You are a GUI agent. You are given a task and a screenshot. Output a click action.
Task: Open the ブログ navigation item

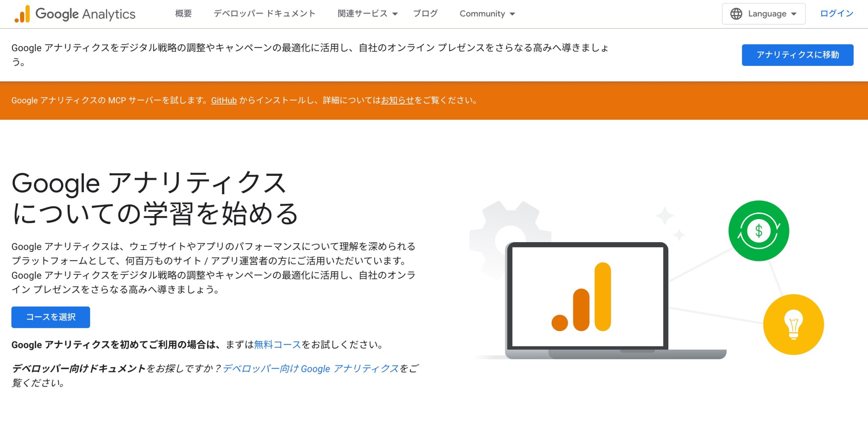click(425, 14)
